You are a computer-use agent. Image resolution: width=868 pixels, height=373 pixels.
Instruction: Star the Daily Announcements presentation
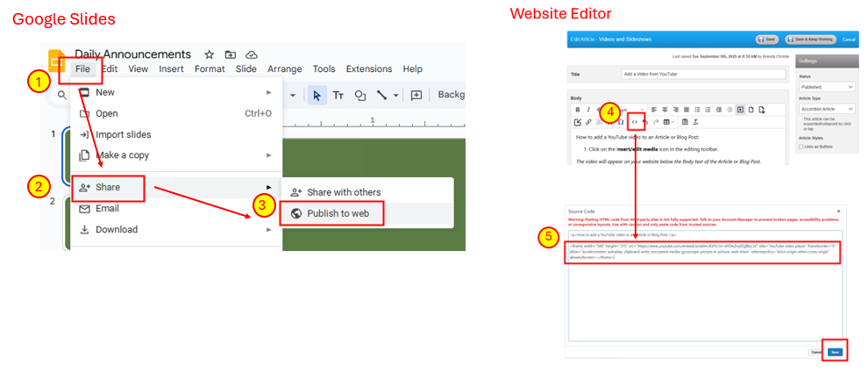click(210, 54)
